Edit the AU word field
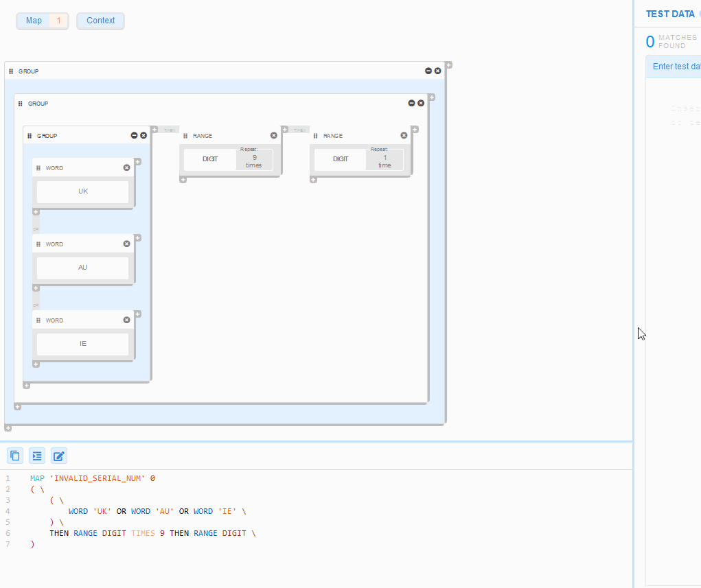This screenshot has width=701, height=588. [x=82, y=268]
